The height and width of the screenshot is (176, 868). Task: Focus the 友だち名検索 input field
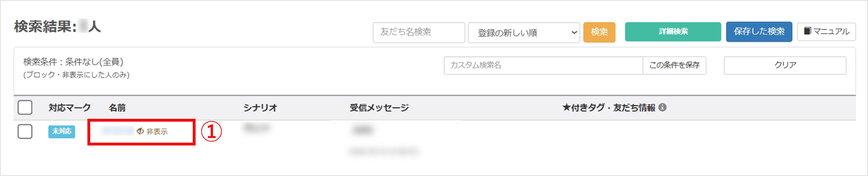(x=418, y=32)
